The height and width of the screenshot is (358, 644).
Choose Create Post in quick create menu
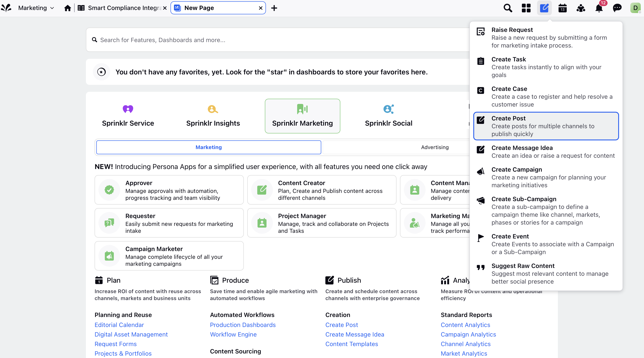[546, 126]
